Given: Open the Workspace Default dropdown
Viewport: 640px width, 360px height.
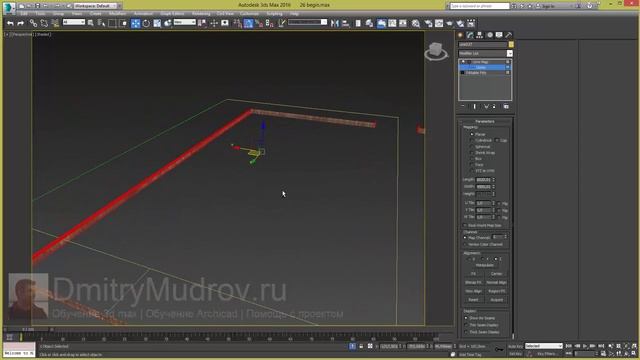Looking at the screenshot, I should pyautogui.click(x=97, y=6).
